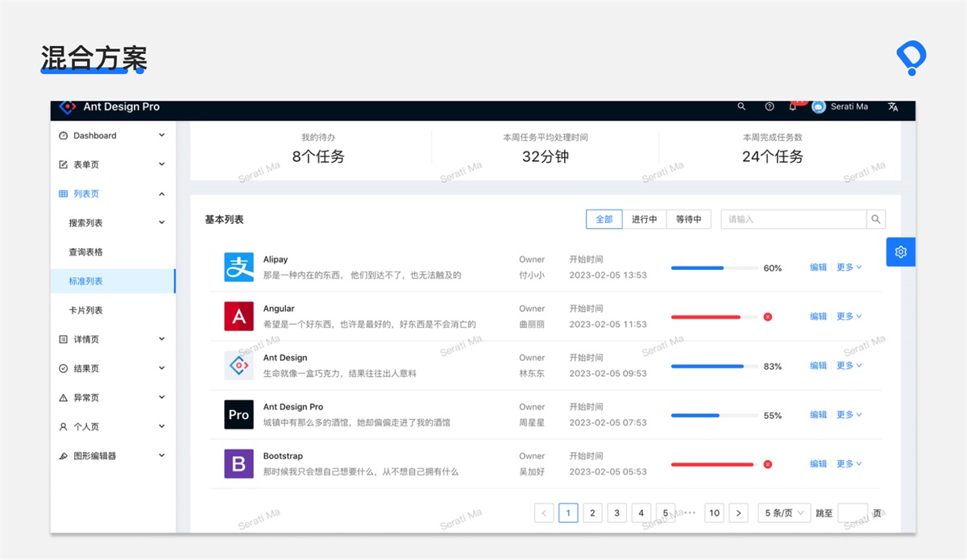Click 编辑 link for the Angular row
The height and width of the screenshot is (560, 967).
[x=818, y=317]
